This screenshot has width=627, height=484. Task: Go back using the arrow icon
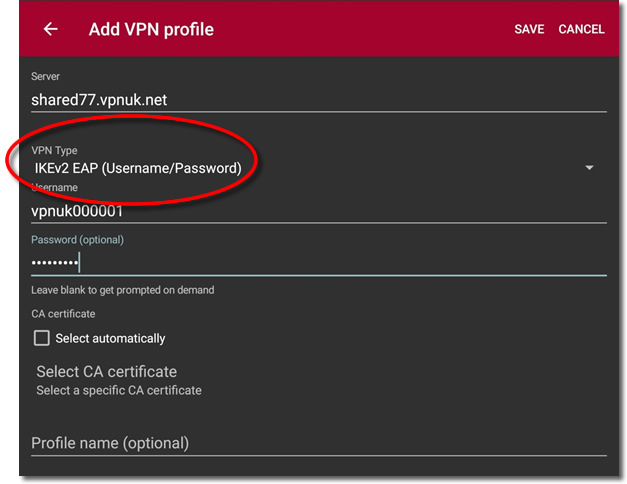[x=51, y=29]
